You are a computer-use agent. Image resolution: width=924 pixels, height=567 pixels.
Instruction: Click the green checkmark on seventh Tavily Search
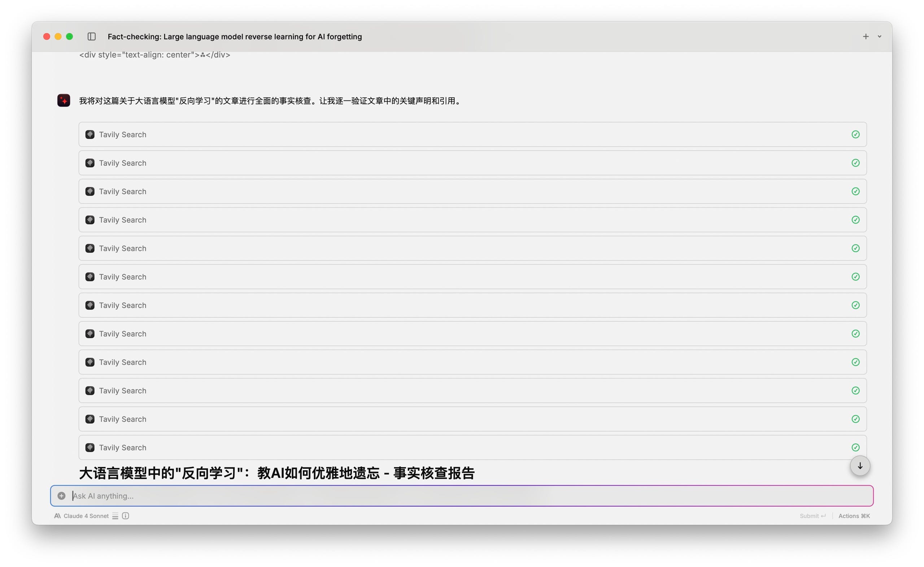(855, 305)
